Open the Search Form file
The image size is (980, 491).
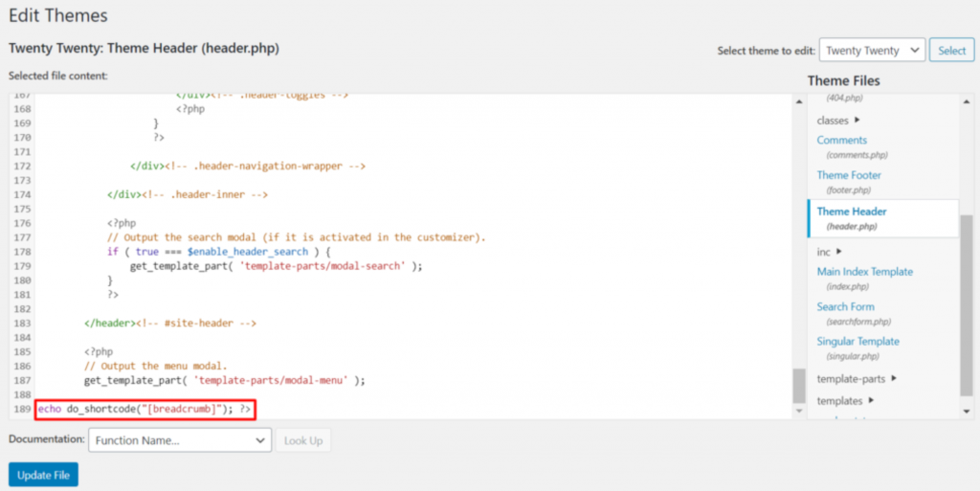point(845,306)
